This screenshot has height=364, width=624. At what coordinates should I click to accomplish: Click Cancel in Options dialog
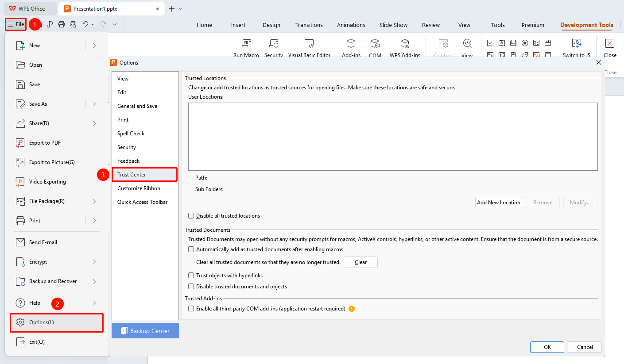pyautogui.click(x=585, y=347)
